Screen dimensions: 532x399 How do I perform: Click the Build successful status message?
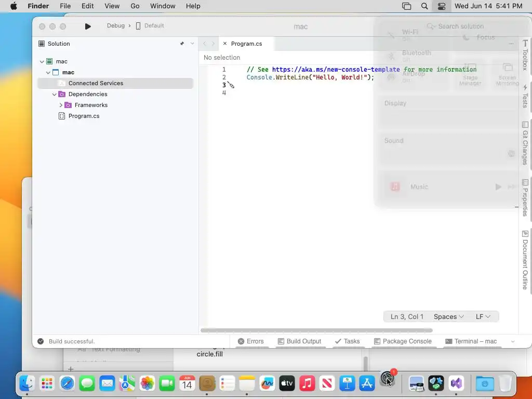click(72, 341)
